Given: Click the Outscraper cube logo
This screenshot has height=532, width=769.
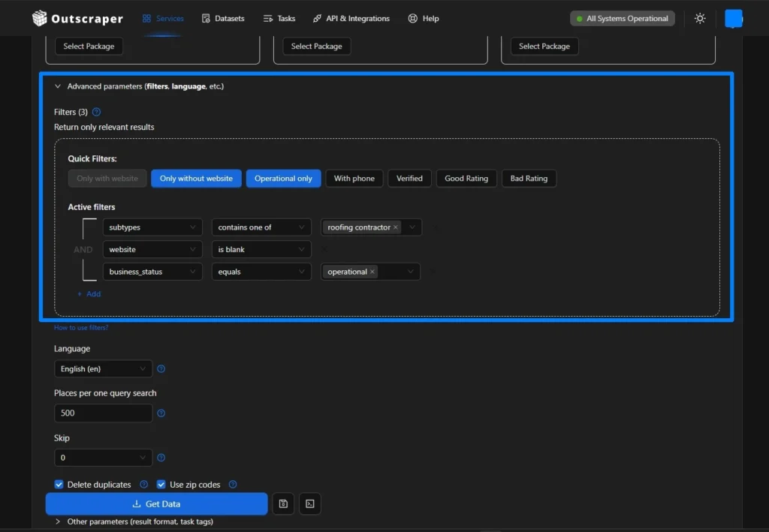Looking at the screenshot, I should tap(39, 18).
